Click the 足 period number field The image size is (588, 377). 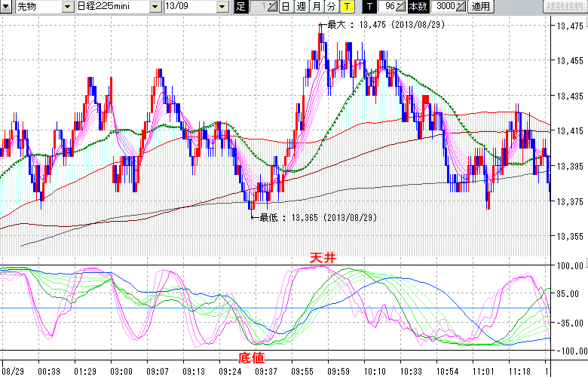click(258, 7)
